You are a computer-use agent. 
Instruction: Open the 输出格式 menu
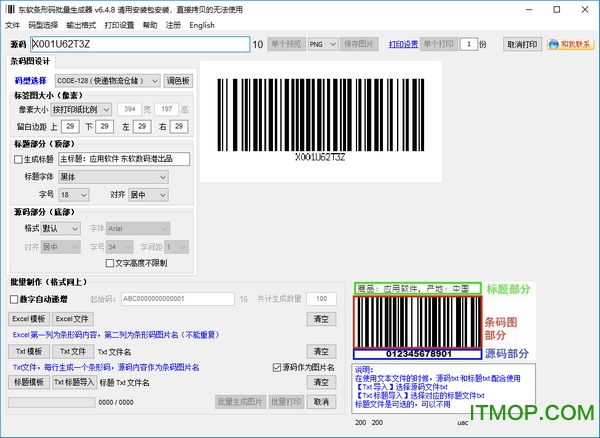pos(81,25)
